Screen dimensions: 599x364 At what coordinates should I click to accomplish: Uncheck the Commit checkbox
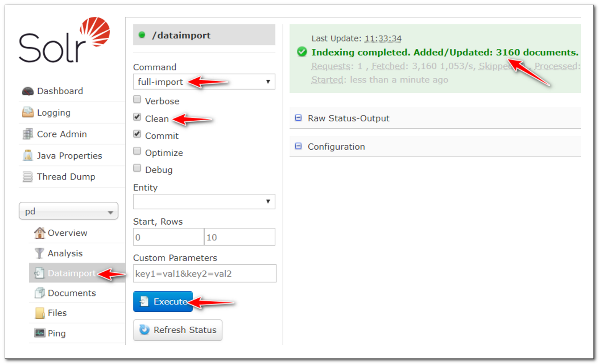click(x=137, y=134)
